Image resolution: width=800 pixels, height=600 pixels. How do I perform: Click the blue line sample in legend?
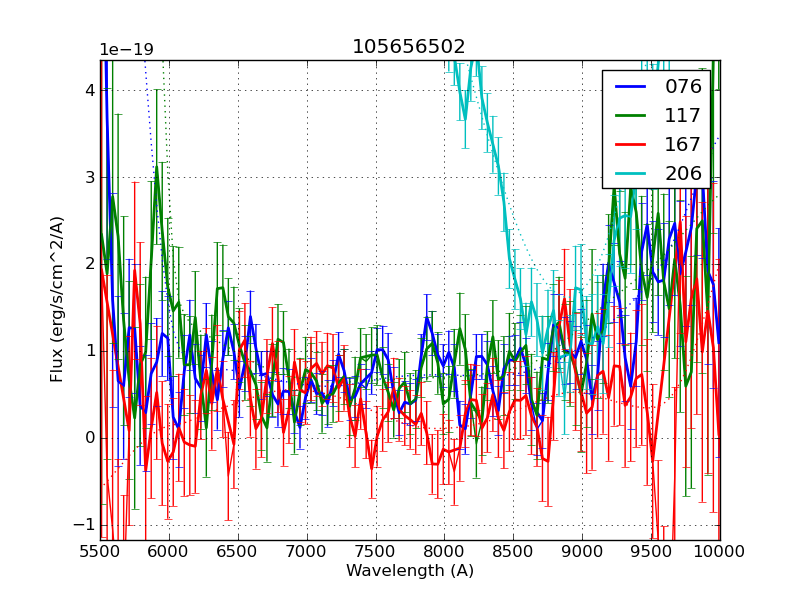pyautogui.click(x=630, y=86)
